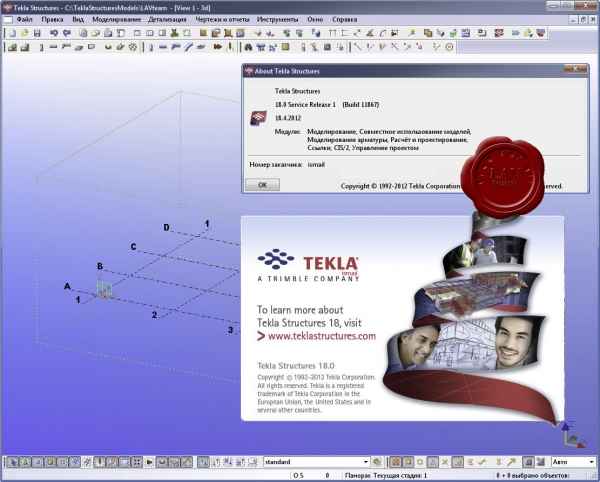Click OK in About Tekla Structures dialog
The image size is (600, 482).
point(262,185)
